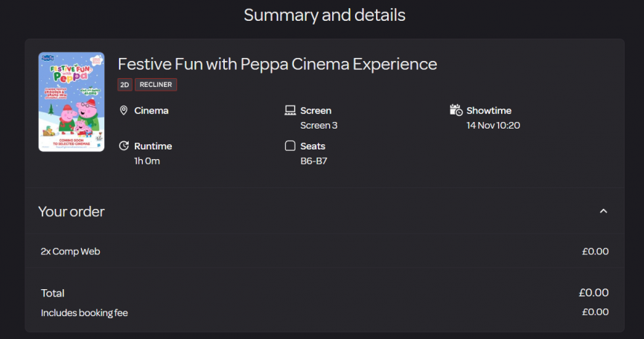
Task: Click the booking fee amount £0.00
Action: click(595, 312)
